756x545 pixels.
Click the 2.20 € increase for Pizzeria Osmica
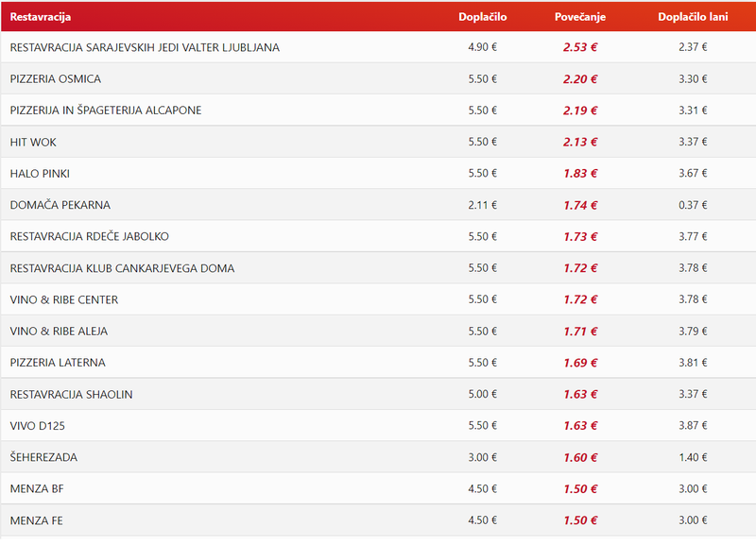[580, 79]
